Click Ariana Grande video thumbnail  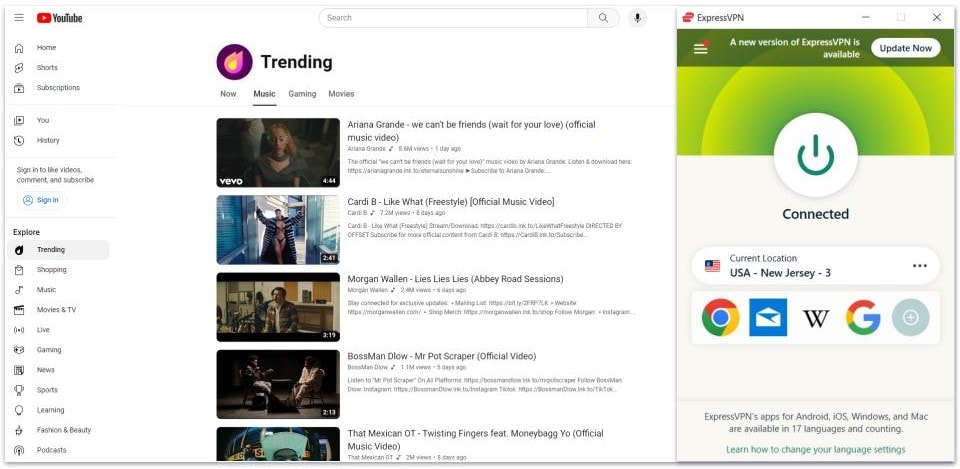point(278,152)
